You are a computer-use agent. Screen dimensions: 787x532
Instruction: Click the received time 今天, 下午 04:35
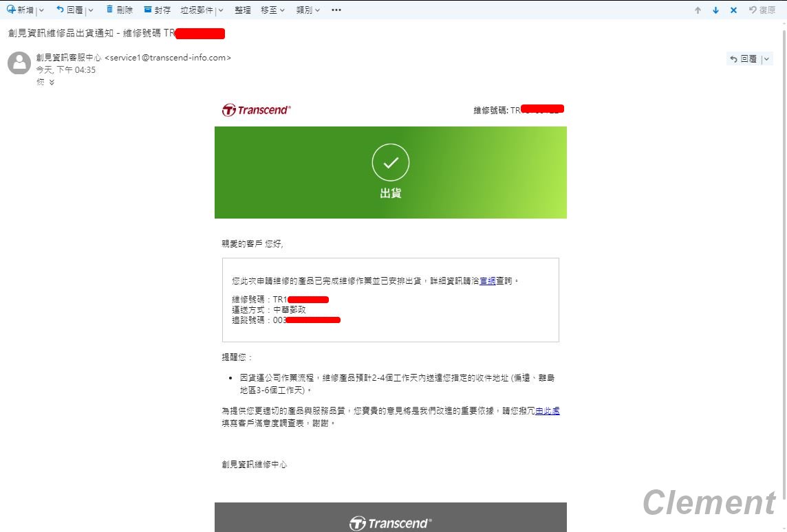[x=66, y=69]
